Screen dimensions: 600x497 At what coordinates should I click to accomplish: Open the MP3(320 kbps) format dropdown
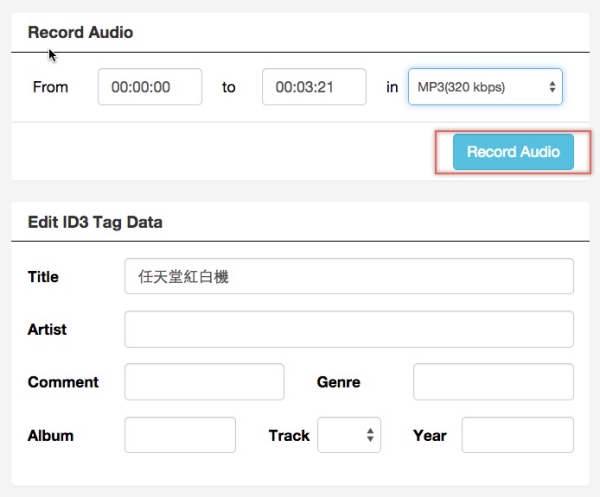[x=485, y=87]
